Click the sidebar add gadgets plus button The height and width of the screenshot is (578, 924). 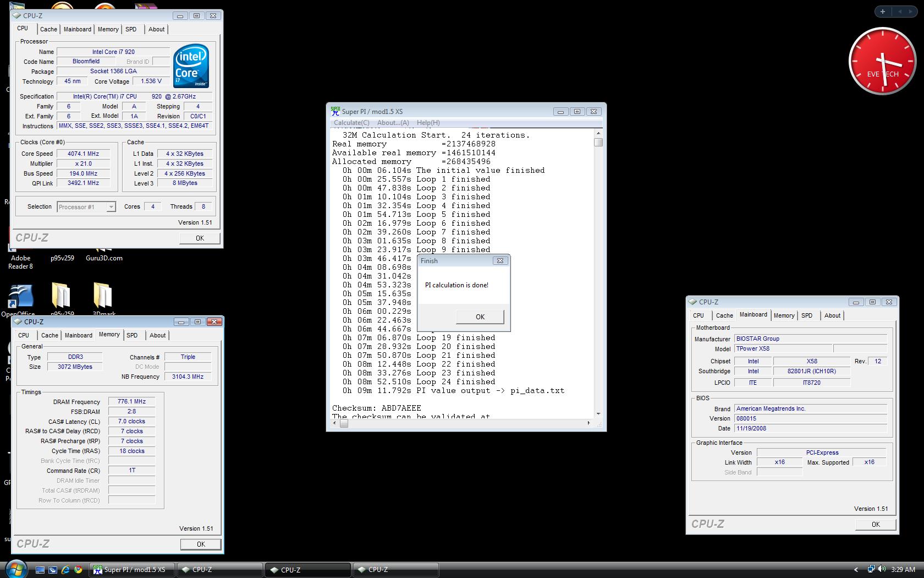[x=883, y=12]
